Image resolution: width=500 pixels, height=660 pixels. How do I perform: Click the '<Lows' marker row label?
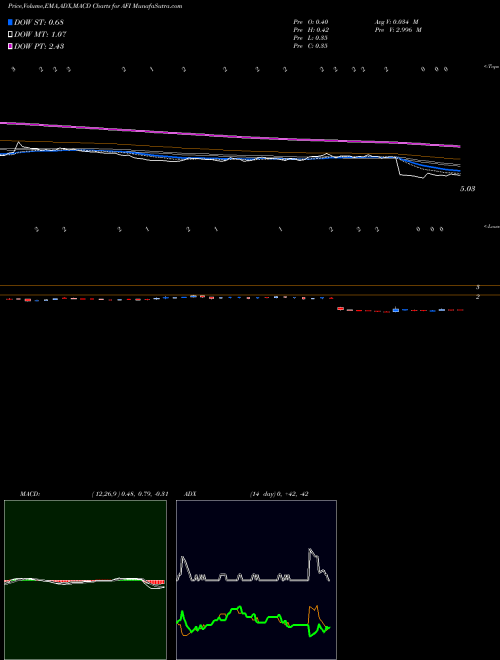tap(492, 226)
